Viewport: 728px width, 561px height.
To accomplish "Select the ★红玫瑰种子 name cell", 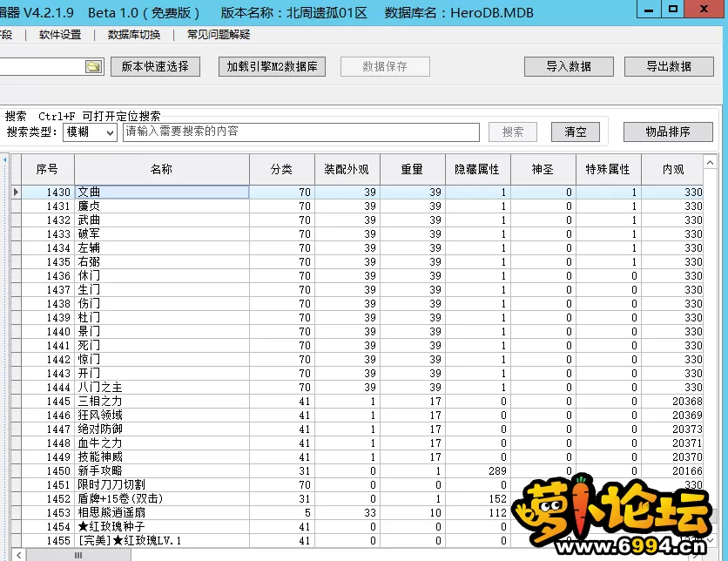I will pyautogui.click(x=162, y=526).
